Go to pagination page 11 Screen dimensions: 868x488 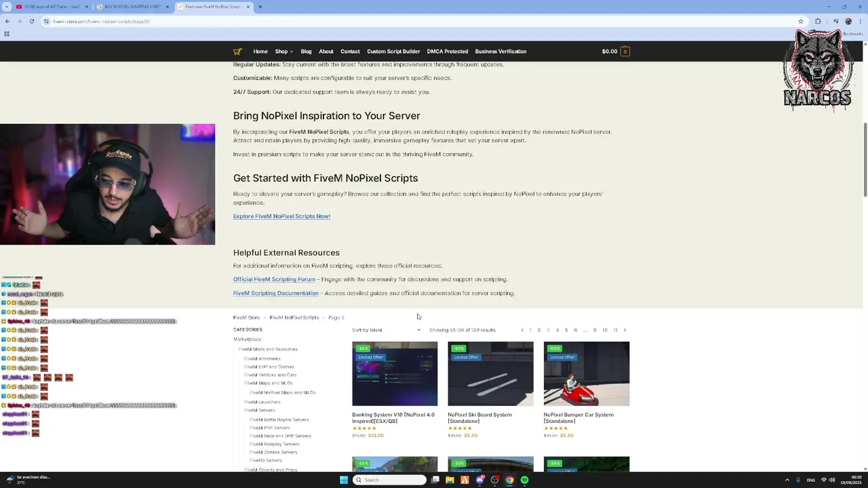pyautogui.click(x=616, y=330)
